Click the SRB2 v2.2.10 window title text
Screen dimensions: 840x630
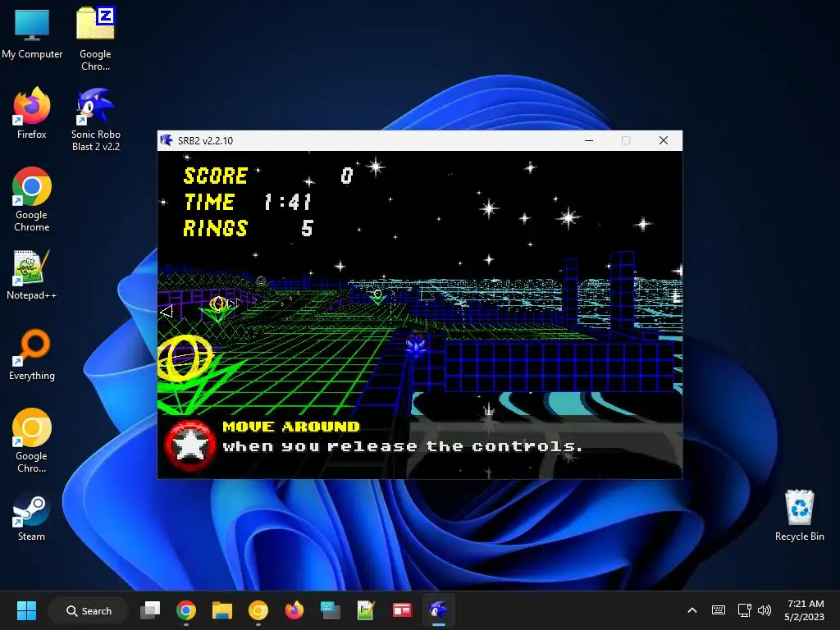[205, 141]
